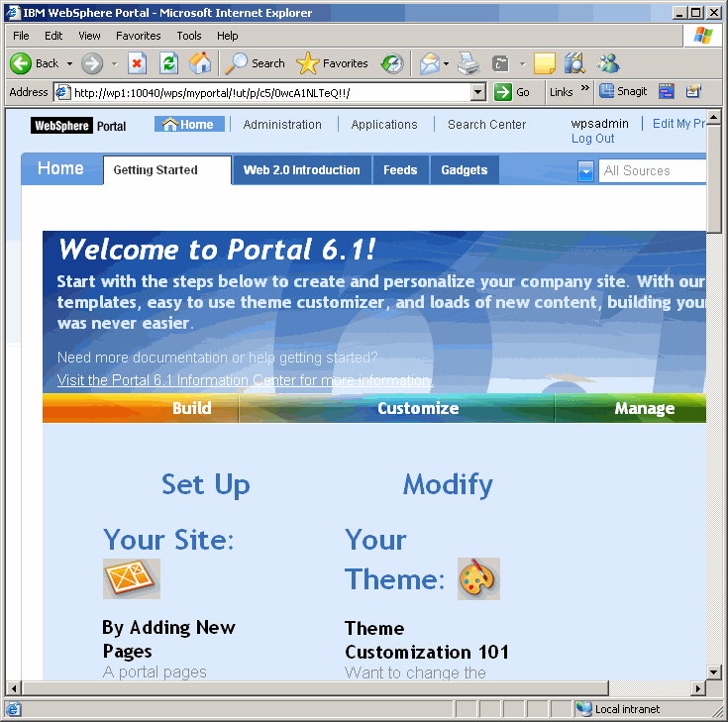Switch to the Web 2.0 Introduction tab
The width and height of the screenshot is (728, 722).
point(301,170)
